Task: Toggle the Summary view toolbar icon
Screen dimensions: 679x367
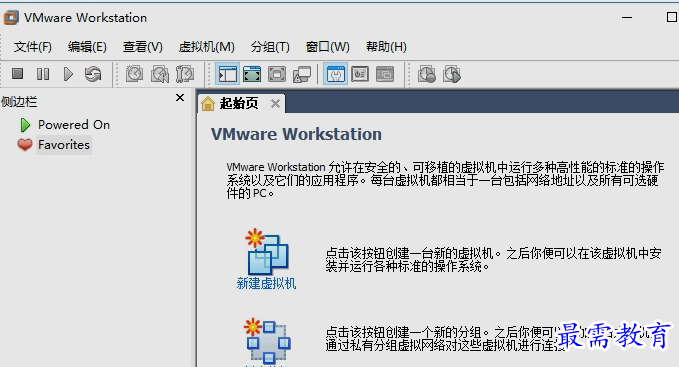Action: 335,74
